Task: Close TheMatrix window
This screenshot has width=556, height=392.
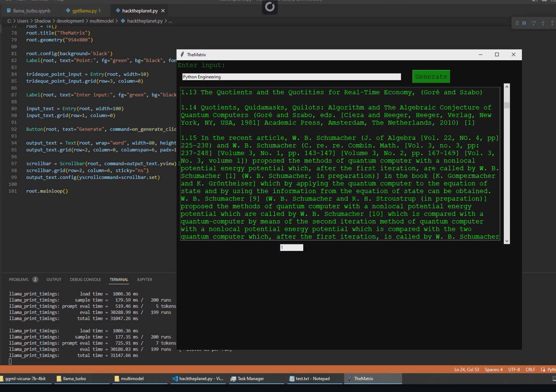Action: 514,55
